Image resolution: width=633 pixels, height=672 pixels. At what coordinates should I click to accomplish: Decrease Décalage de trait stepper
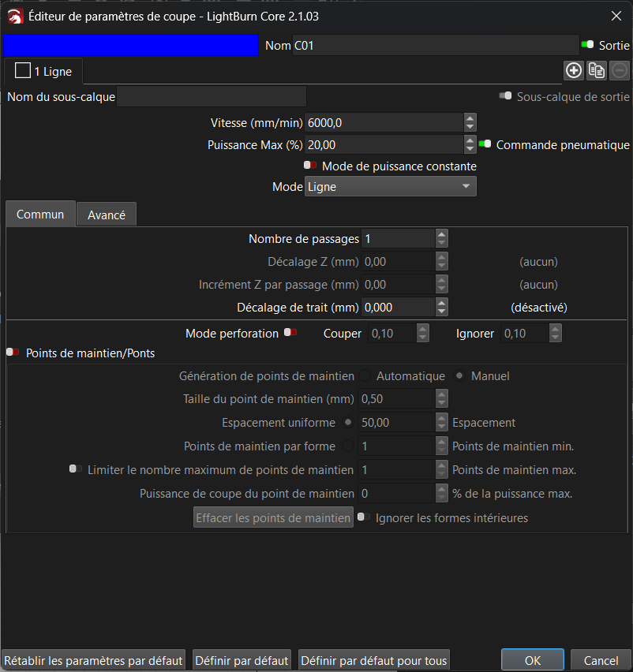tap(442, 312)
